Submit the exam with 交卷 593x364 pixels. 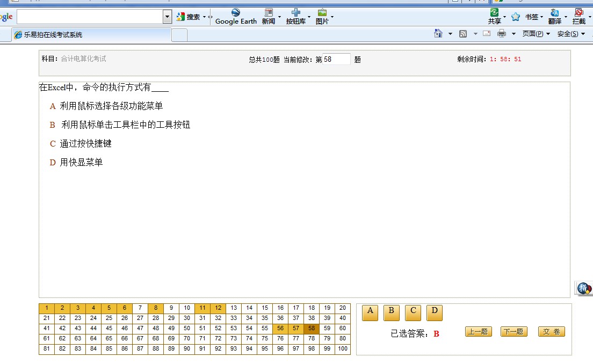coord(552,331)
